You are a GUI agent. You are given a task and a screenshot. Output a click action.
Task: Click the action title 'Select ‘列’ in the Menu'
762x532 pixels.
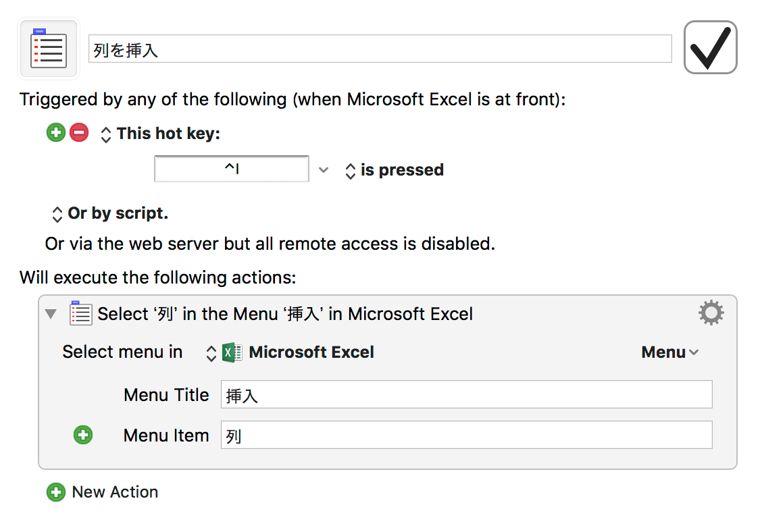[285, 314]
